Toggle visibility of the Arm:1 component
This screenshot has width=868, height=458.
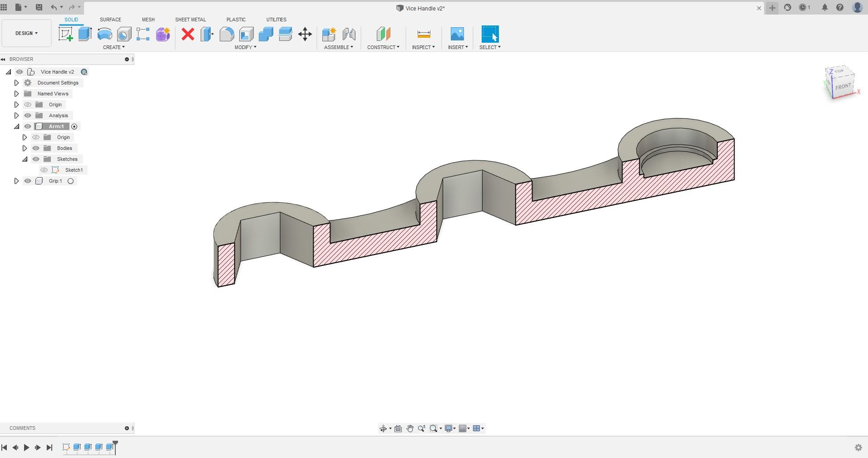(27, 126)
